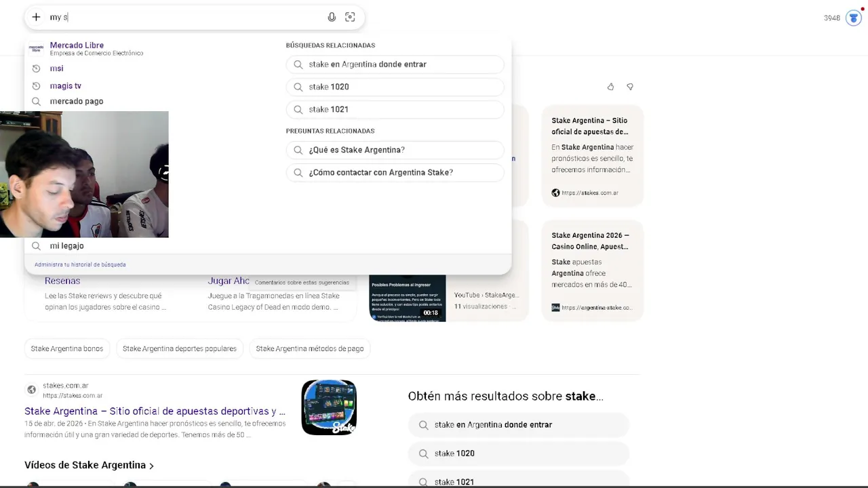Viewport: 868px width, 488px height.
Task: Open Stake app thumbnail image
Action: point(329,407)
